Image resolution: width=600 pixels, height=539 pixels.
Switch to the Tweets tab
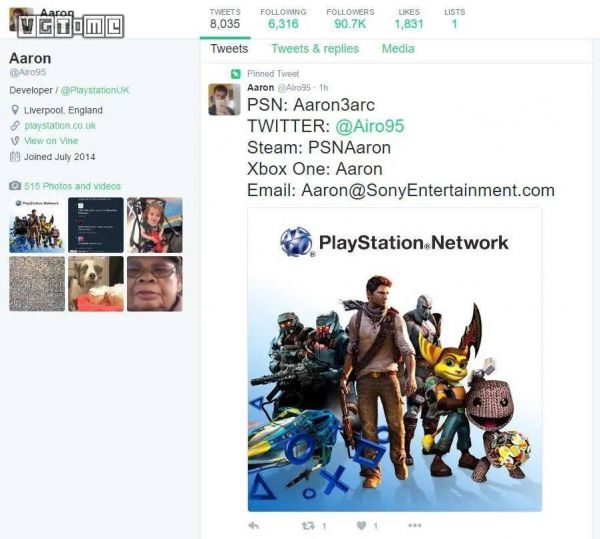coord(229,48)
